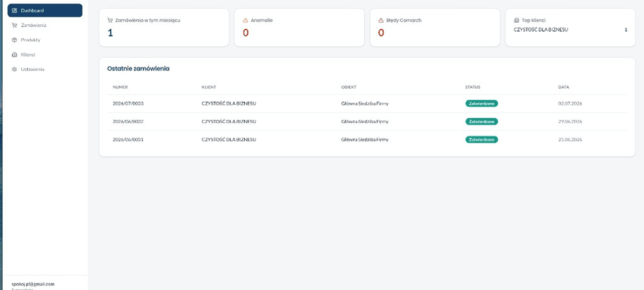The image size is (644, 290).
Task: Open Ustawienia settings page
Action: click(45, 70)
